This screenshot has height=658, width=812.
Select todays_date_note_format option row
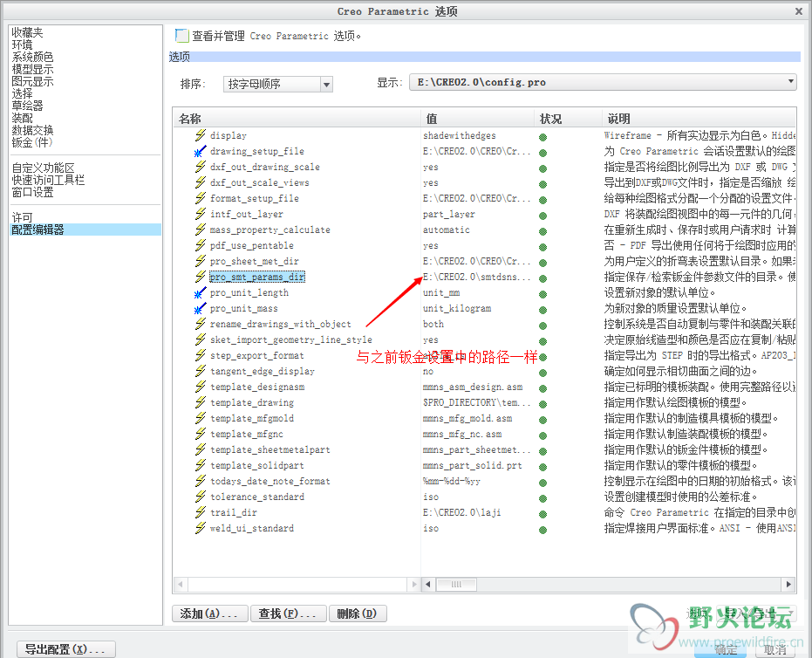coord(270,481)
